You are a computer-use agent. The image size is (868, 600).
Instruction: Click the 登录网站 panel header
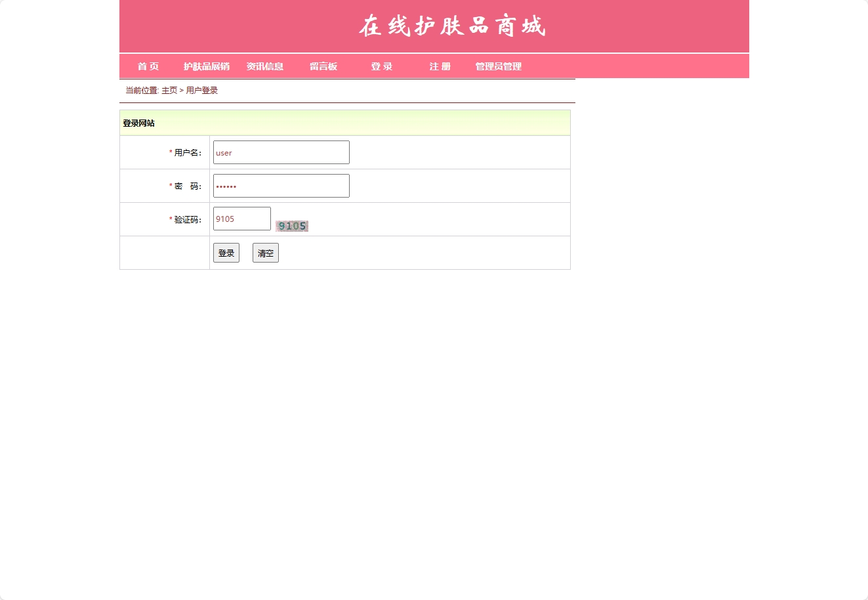click(x=138, y=123)
